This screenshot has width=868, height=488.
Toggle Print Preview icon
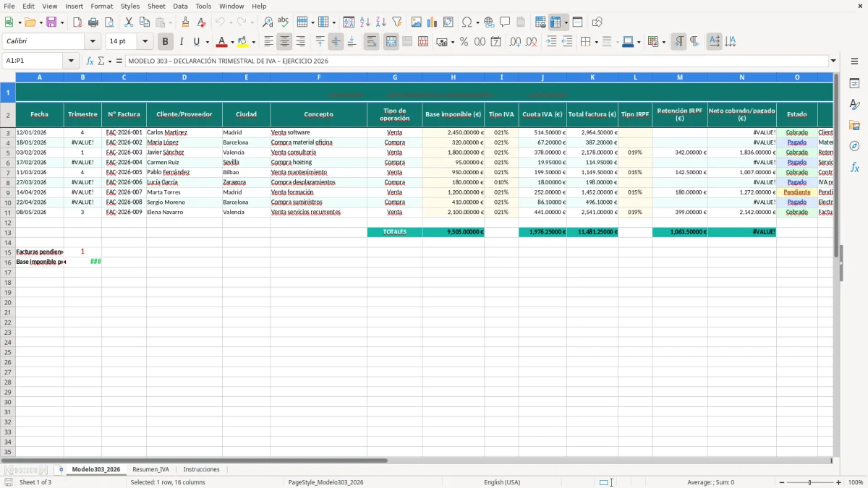click(x=109, y=22)
